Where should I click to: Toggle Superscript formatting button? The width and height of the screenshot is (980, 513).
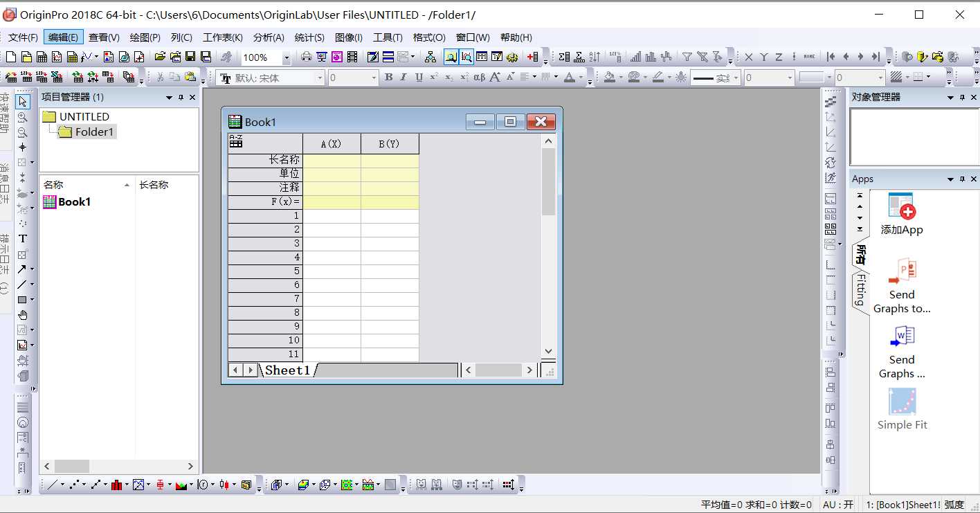[x=434, y=77]
